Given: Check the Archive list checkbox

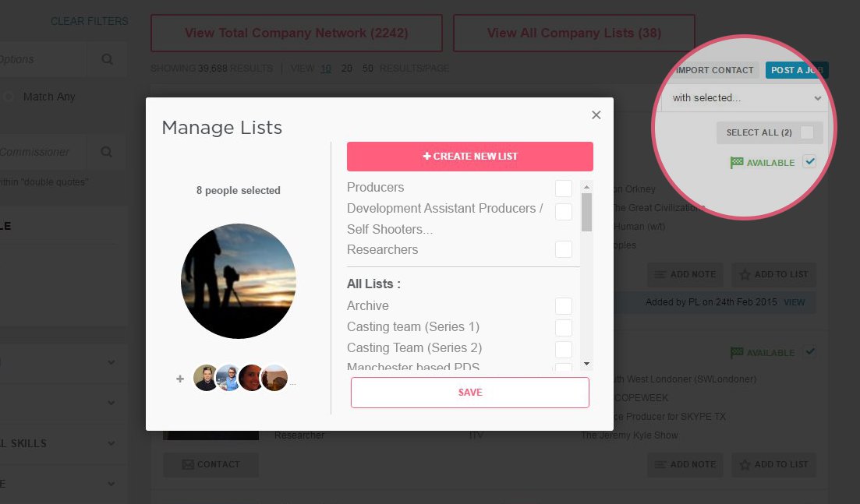Looking at the screenshot, I should [x=564, y=306].
